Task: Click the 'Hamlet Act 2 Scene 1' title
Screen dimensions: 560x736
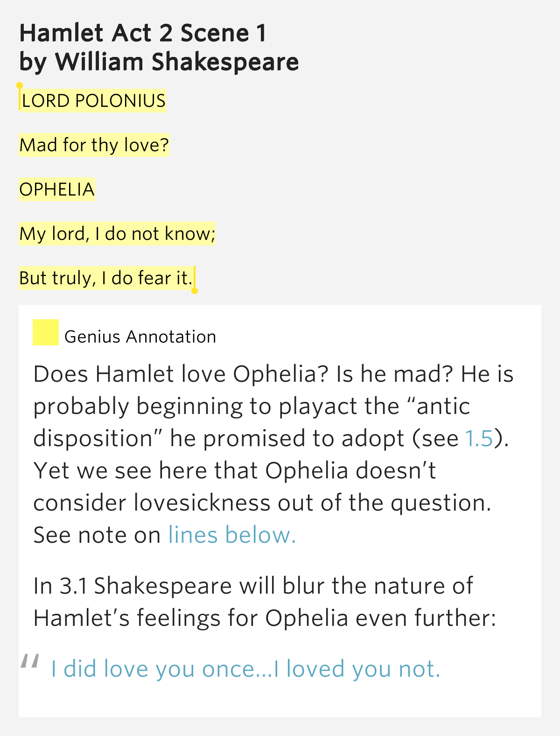Action: coord(143,33)
